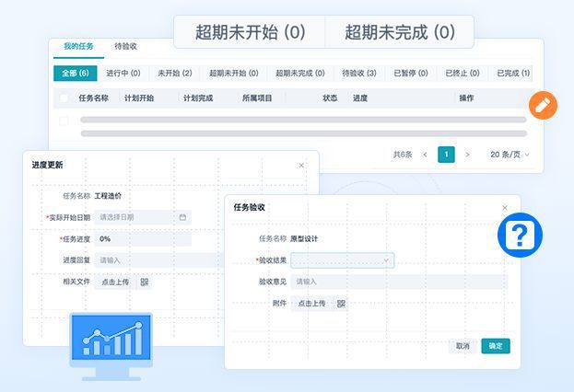Open the 验收结果 dropdown
This screenshot has height=392, width=574.
tap(342, 260)
